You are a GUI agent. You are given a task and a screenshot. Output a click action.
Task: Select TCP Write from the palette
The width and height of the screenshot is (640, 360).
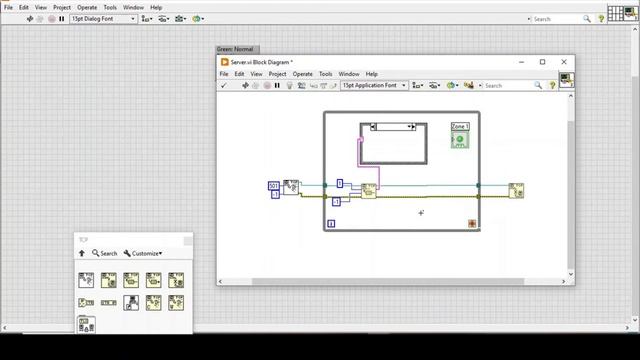[153, 280]
